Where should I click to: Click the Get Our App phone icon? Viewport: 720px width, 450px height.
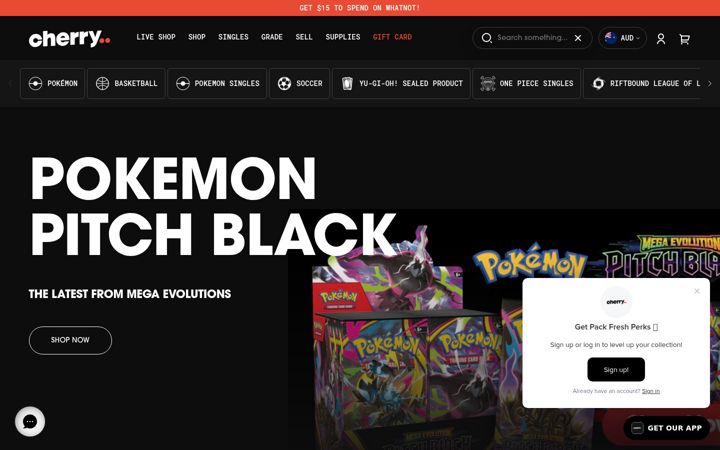click(637, 428)
